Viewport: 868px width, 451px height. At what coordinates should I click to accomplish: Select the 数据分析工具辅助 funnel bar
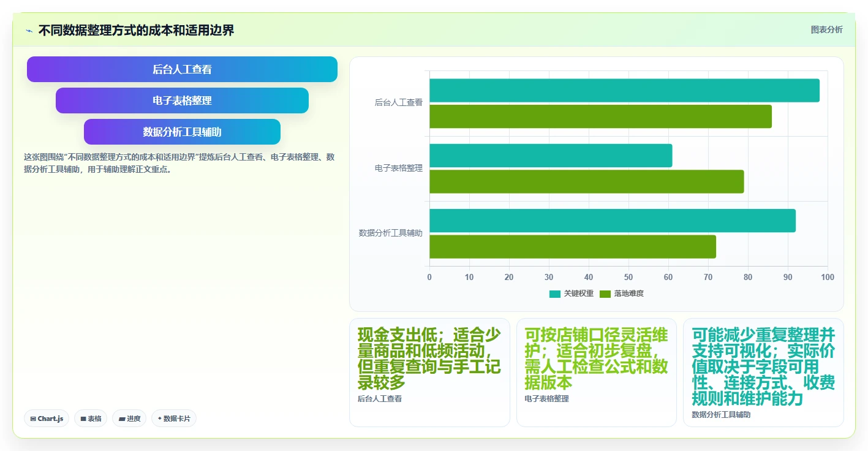(x=182, y=132)
